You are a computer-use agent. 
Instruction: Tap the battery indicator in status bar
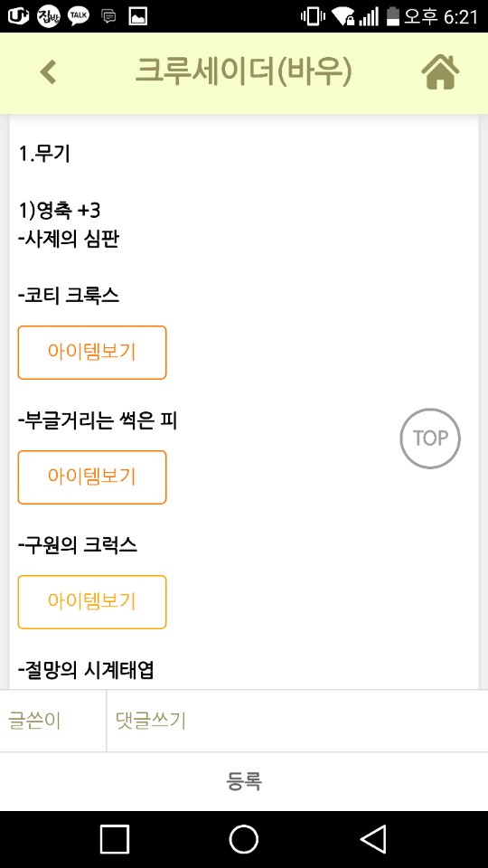(x=393, y=16)
